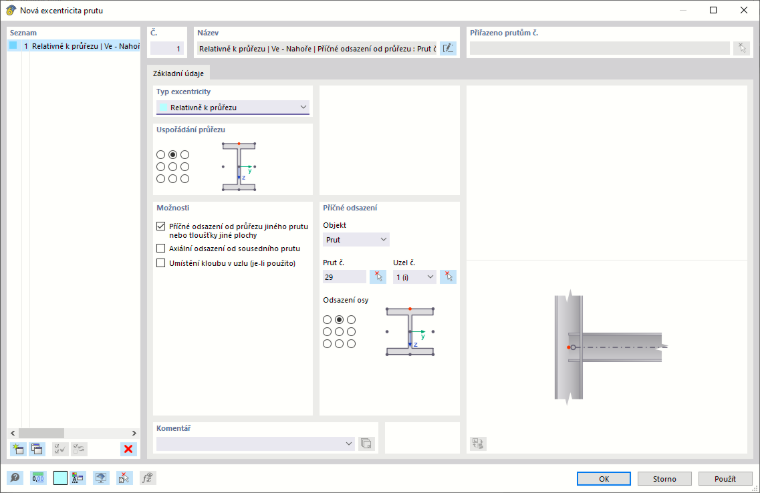Close the Nová excentricita prutu dialog
Viewport: 760px width, 493px height.
coord(744,10)
